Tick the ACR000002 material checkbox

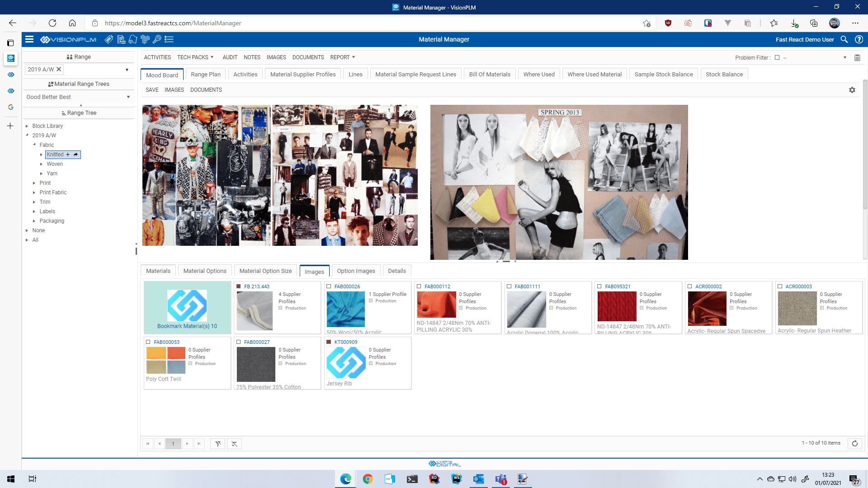[x=689, y=286]
